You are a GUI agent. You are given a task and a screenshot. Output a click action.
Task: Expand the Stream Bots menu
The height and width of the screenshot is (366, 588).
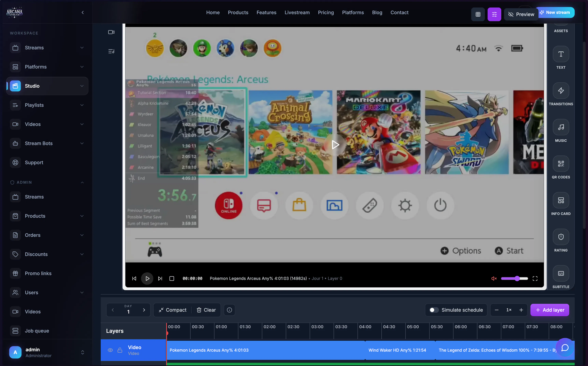pyautogui.click(x=82, y=143)
